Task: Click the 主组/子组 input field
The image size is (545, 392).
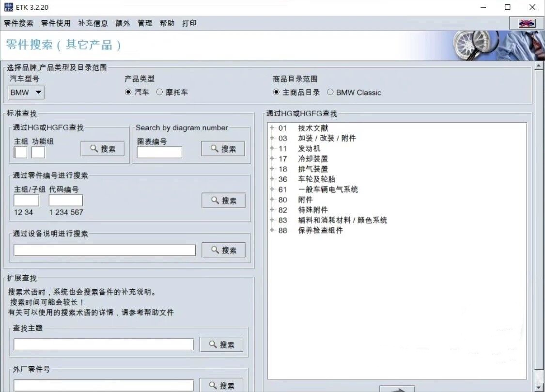Action: click(x=27, y=201)
